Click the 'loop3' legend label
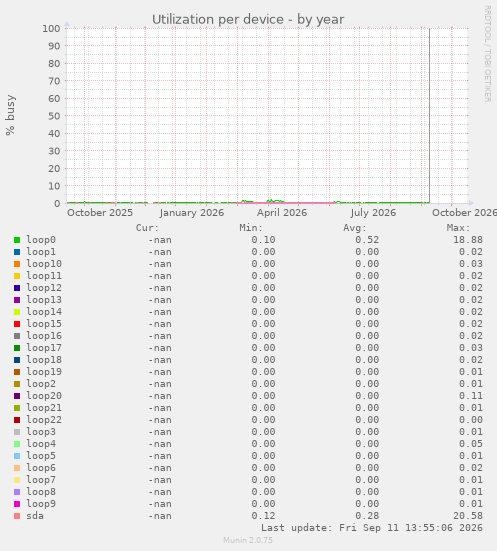Image resolution: width=497 pixels, height=551 pixels. tap(41, 432)
